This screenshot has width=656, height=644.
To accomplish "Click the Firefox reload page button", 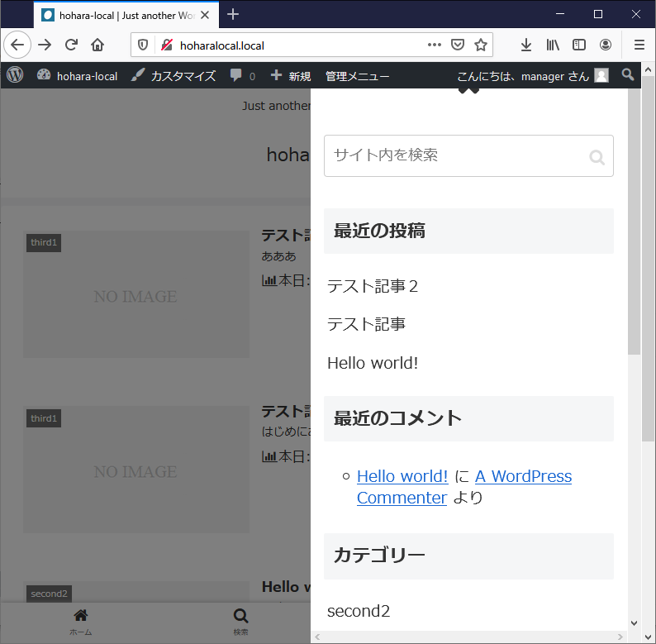I will point(71,45).
